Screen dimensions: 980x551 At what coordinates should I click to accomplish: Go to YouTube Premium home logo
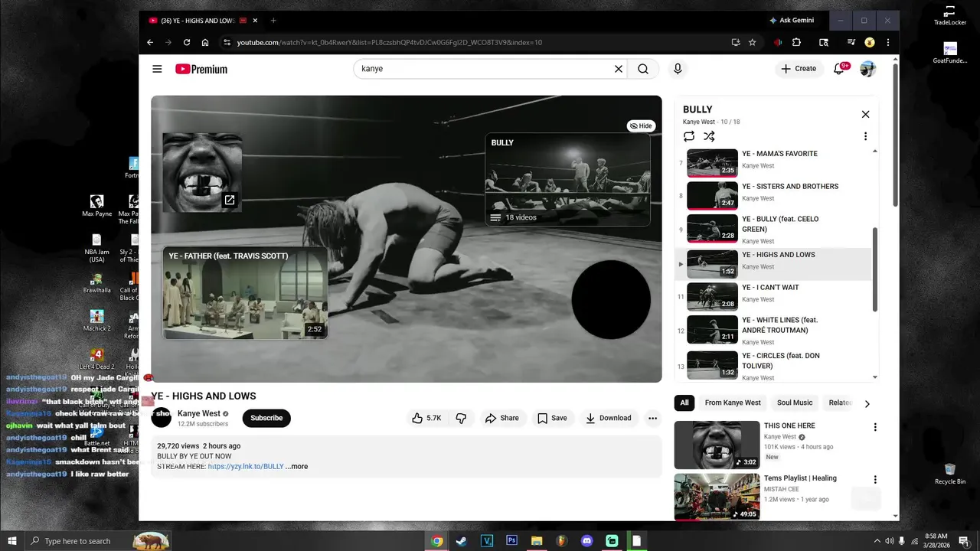tap(201, 69)
